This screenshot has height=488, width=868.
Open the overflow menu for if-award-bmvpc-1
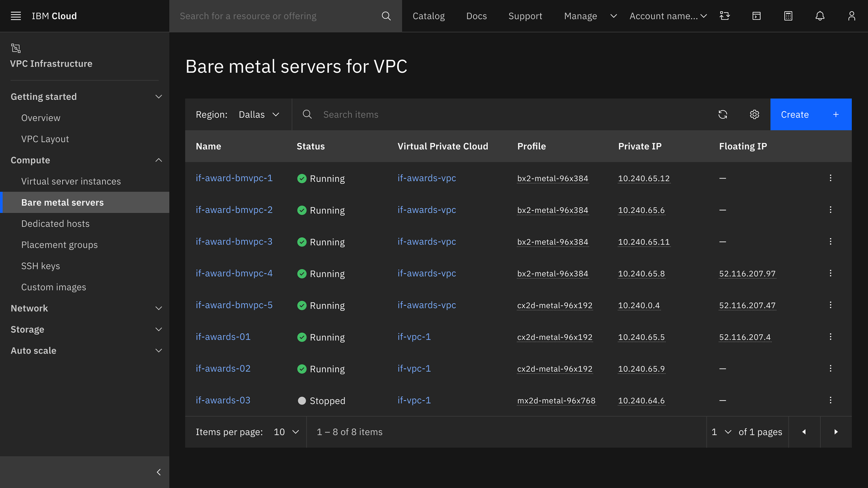click(x=831, y=178)
